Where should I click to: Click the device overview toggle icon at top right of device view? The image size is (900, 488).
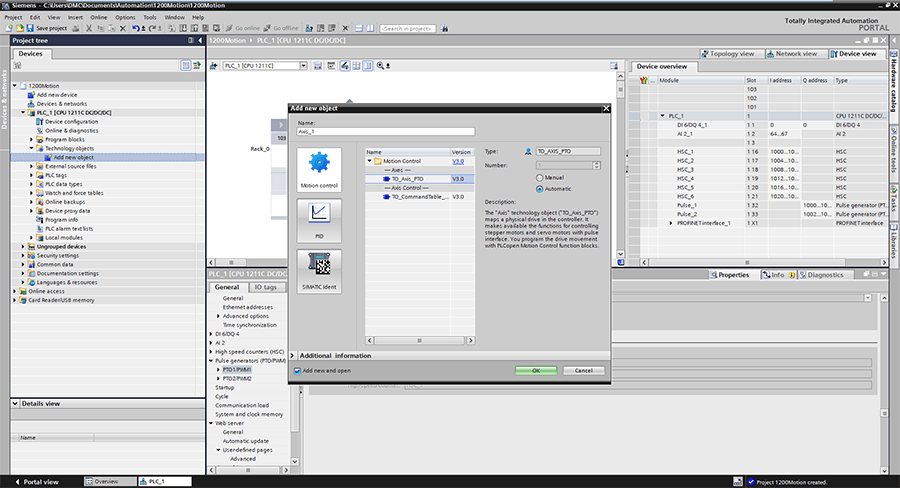pyautogui.click(x=614, y=65)
